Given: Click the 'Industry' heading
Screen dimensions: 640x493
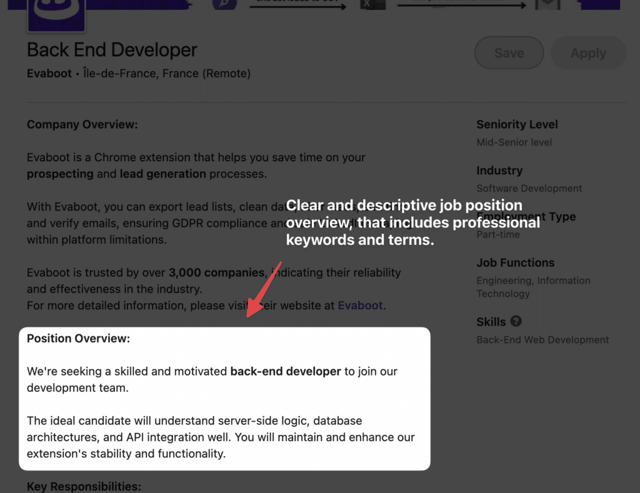Looking at the screenshot, I should (499, 171).
